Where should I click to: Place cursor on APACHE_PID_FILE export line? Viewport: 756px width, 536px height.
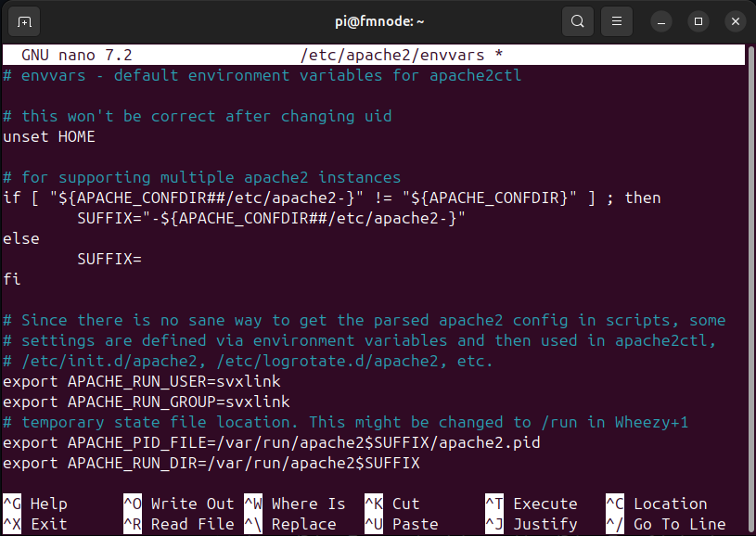tap(271, 442)
